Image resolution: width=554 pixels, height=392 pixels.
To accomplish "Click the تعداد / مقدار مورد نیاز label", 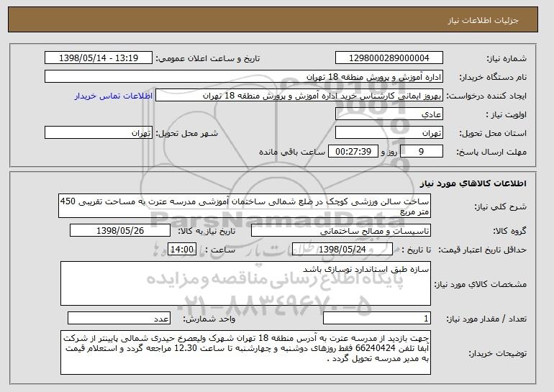I will coord(486,319).
